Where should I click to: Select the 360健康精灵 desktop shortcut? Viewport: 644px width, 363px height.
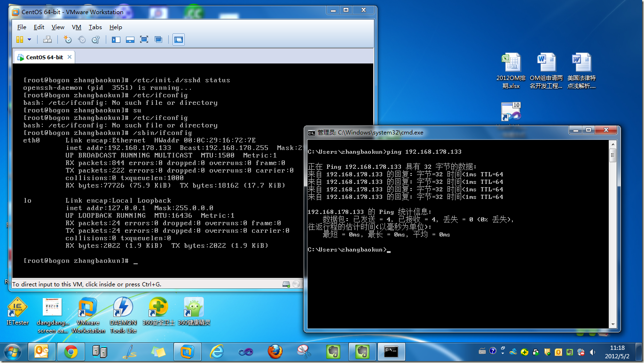(x=194, y=311)
